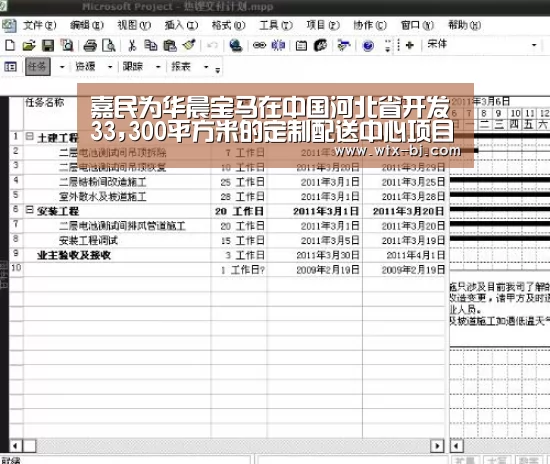
Task: Open the 插入 menu
Action: [181, 25]
